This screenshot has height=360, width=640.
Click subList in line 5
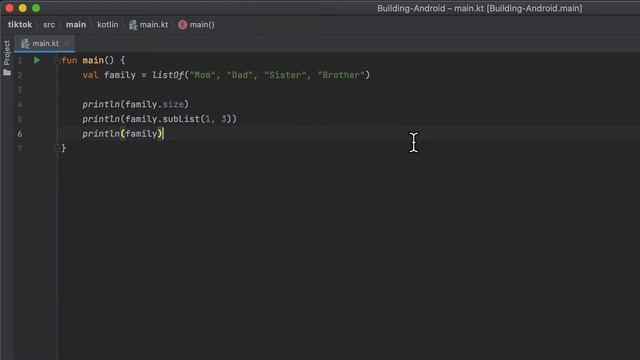click(181, 119)
